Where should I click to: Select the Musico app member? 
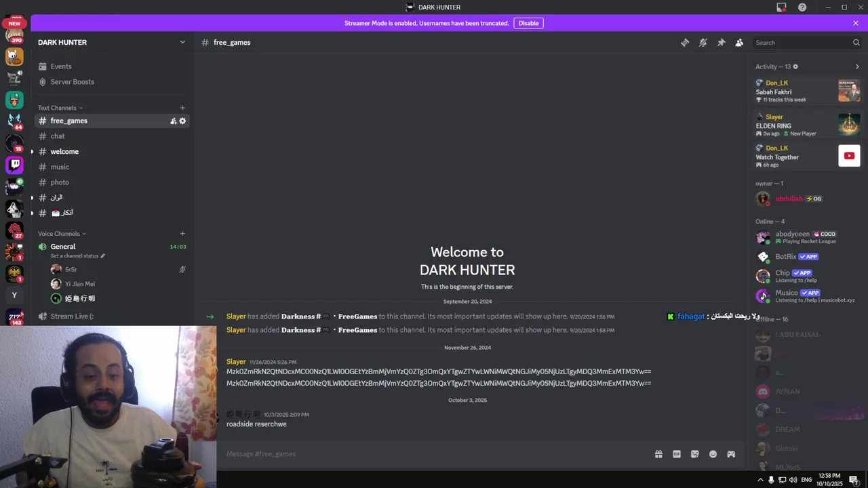[x=808, y=296]
